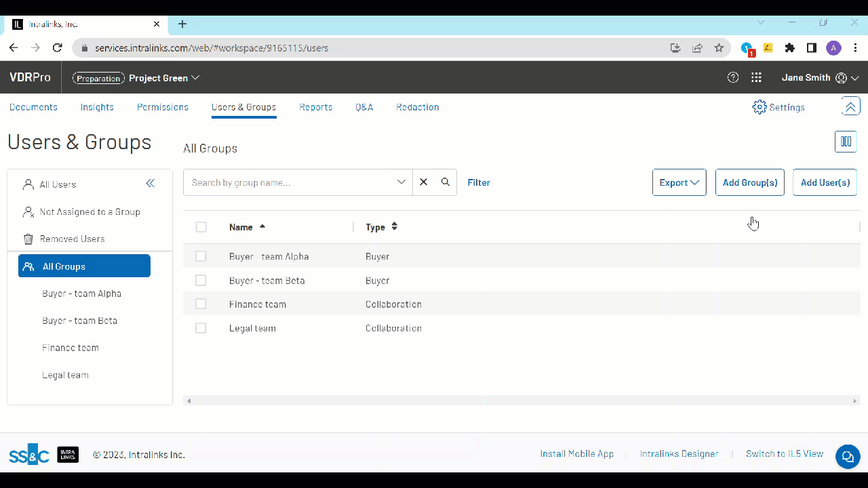Follow the Install Mobile App link

point(577,454)
